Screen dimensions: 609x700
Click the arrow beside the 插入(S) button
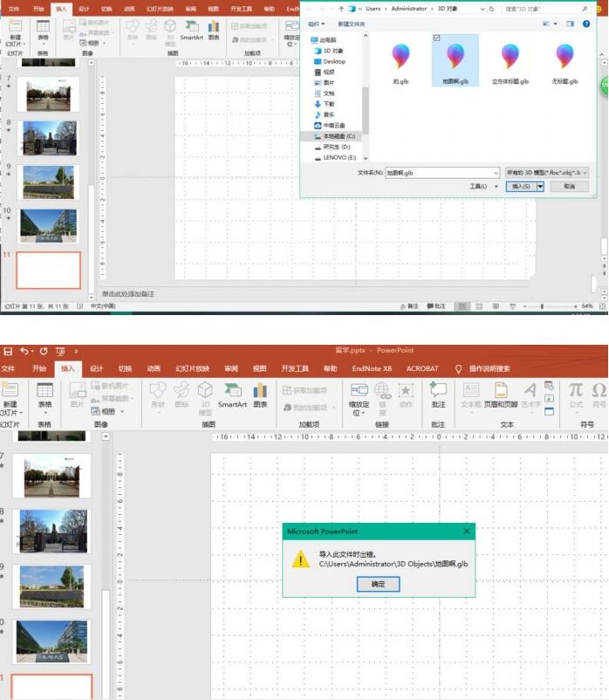(540, 186)
